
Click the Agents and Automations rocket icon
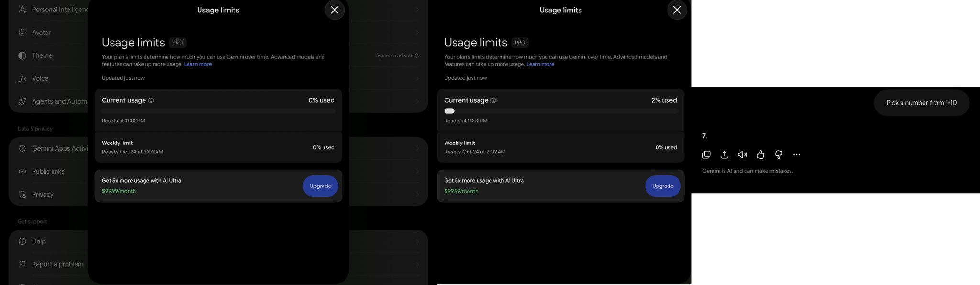coord(22,101)
